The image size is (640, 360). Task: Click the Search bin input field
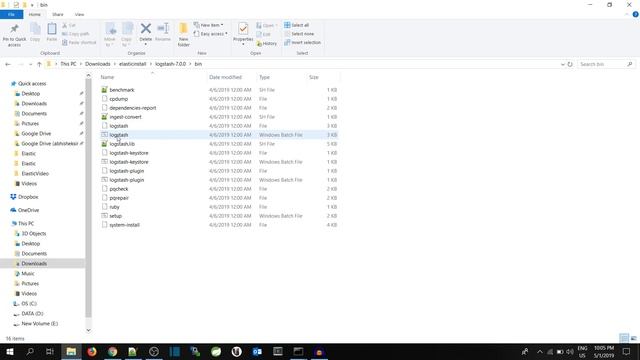coord(606,64)
